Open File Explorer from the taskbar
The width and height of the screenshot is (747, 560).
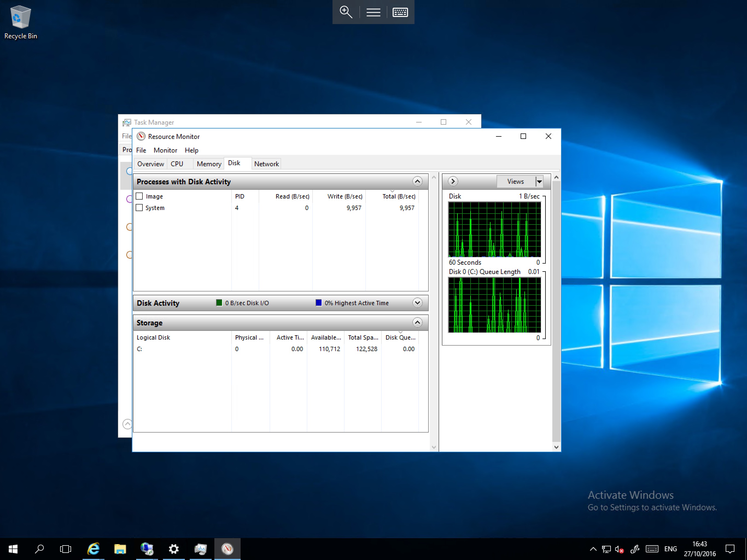point(120,549)
